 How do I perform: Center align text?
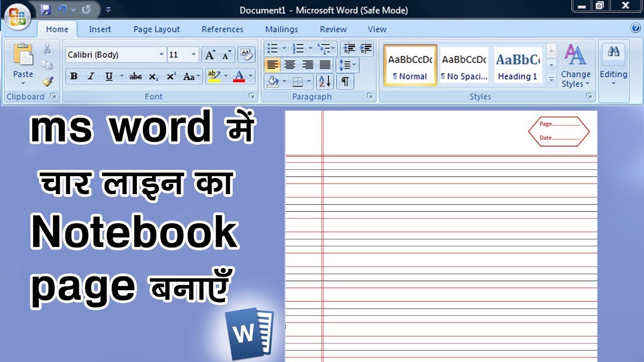point(290,64)
